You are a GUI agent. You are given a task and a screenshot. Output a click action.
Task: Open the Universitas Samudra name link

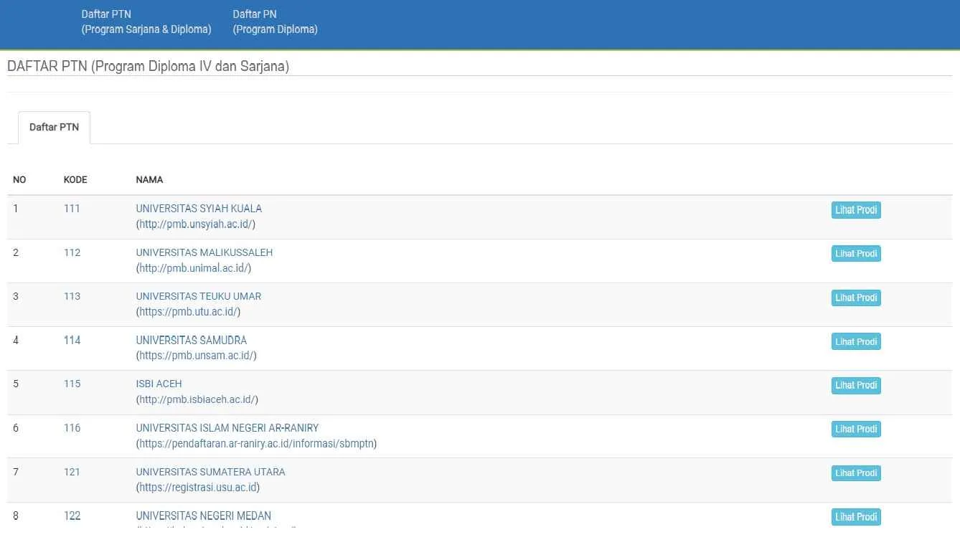click(191, 340)
